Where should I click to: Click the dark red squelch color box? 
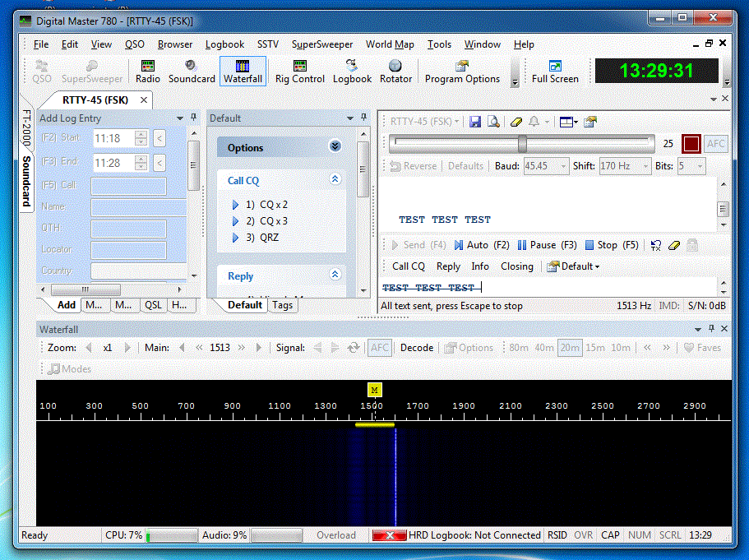point(691,144)
